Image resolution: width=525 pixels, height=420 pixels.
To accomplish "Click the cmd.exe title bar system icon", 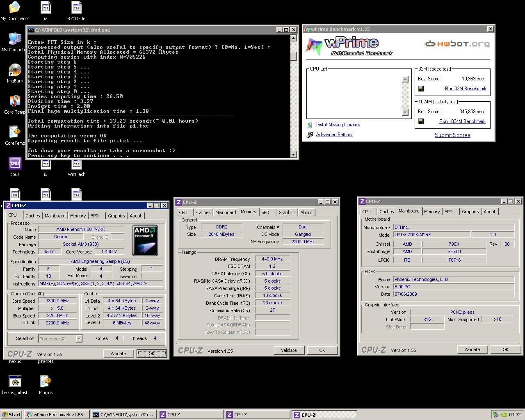I will point(31,30).
